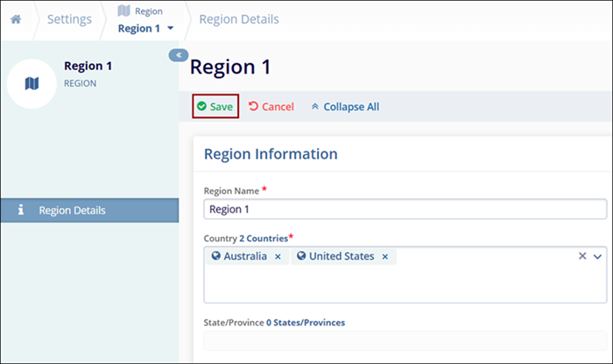Screen dimensions: 613x364
Task: Open Settings in the breadcrumb
Action: [68, 18]
